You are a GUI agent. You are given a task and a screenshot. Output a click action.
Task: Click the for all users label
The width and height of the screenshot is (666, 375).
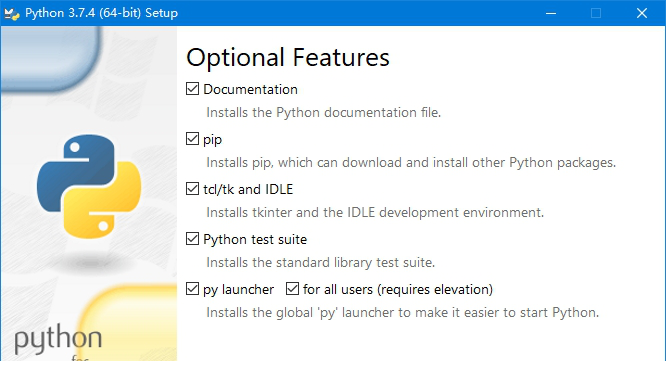[x=398, y=290]
